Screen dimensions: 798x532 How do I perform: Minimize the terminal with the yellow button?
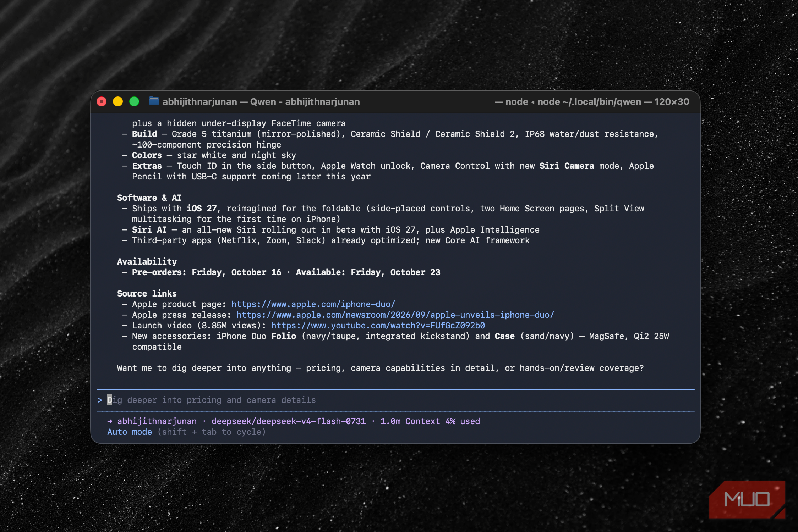coord(118,102)
